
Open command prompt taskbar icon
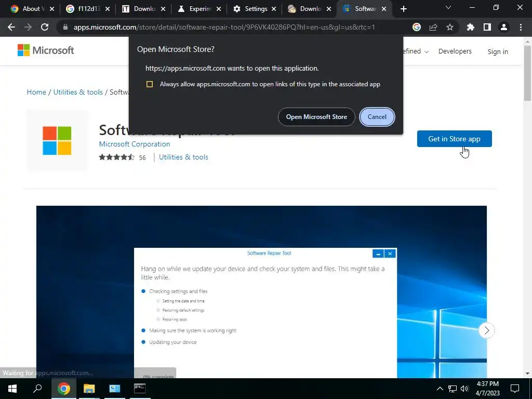pos(140,389)
